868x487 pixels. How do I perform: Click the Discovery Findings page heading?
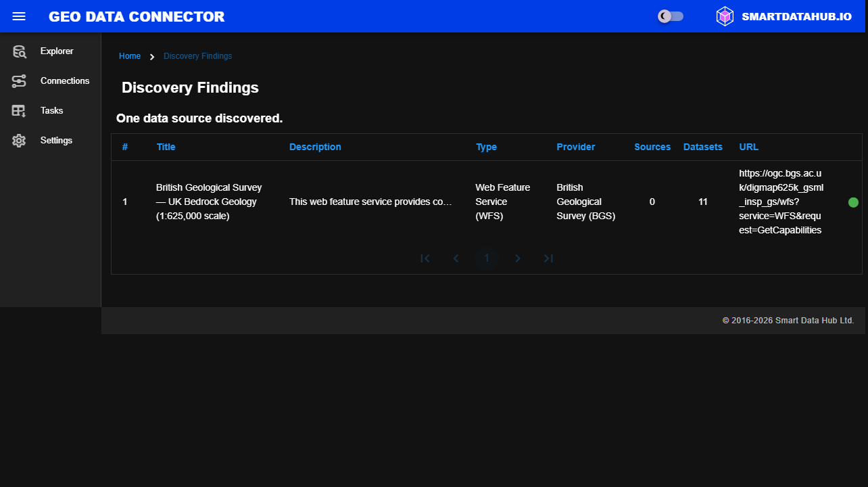[x=190, y=87]
